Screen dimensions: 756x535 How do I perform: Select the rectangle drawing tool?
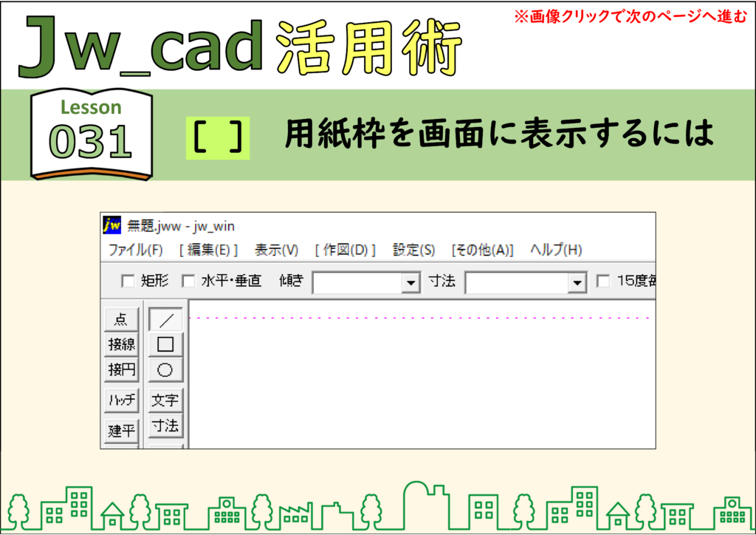click(165, 344)
